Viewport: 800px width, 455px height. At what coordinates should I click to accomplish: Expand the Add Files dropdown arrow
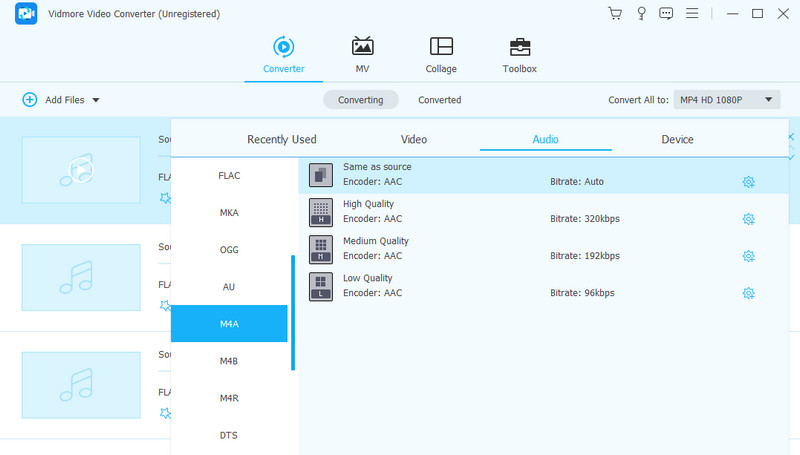coord(96,100)
